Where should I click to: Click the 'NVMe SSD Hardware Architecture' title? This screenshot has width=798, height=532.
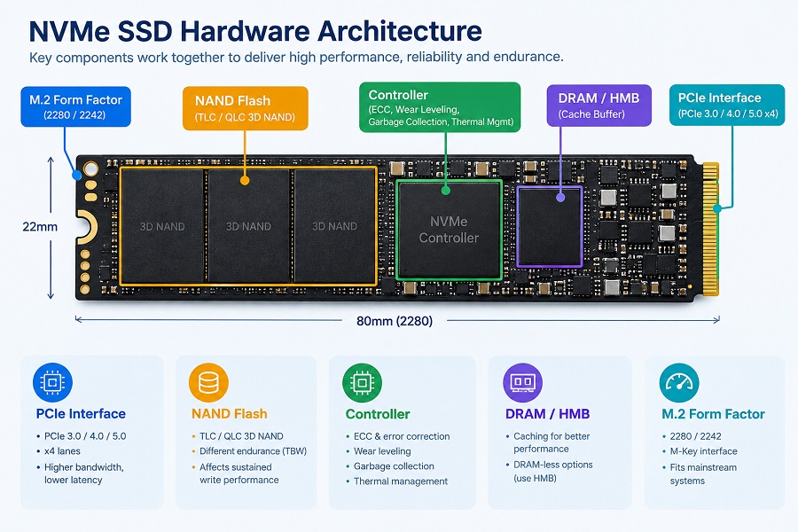[255, 31]
